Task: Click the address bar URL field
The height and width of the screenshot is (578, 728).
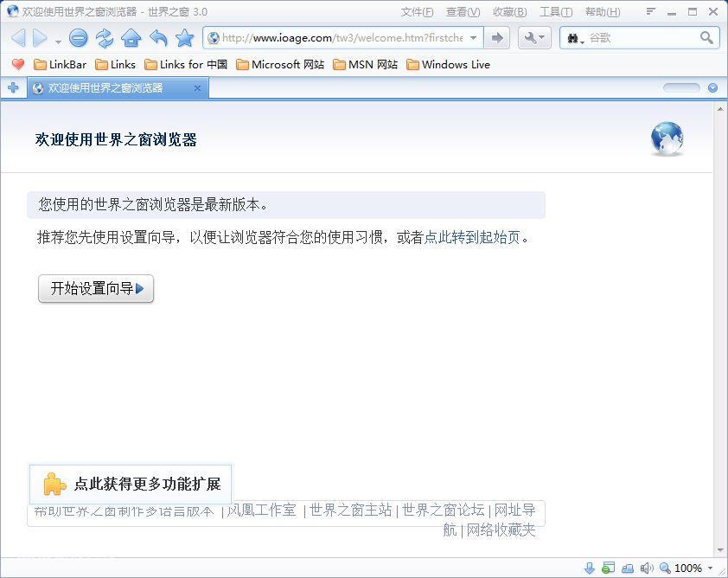Action: tap(342, 37)
